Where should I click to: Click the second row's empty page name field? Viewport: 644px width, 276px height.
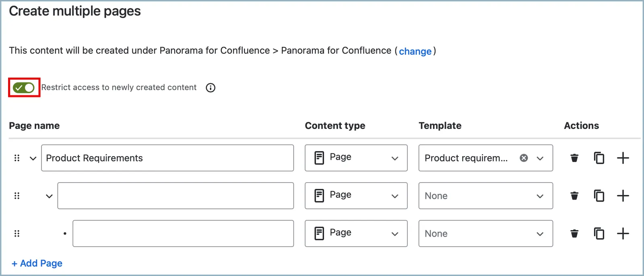(x=175, y=196)
